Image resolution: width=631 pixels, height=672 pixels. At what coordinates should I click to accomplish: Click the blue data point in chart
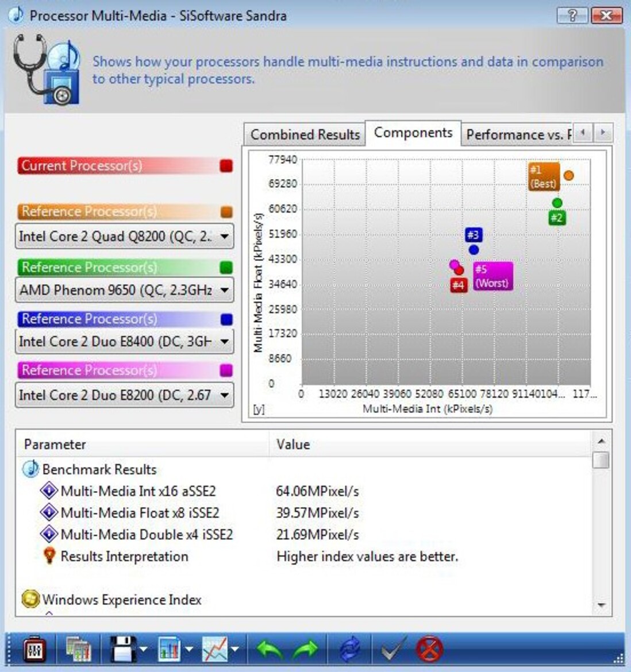(x=474, y=249)
